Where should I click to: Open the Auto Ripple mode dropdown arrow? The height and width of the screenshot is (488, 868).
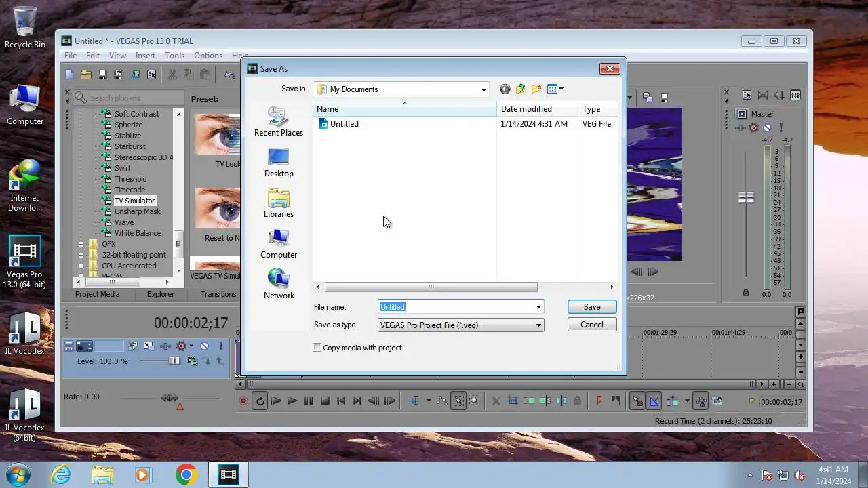(686, 401)
